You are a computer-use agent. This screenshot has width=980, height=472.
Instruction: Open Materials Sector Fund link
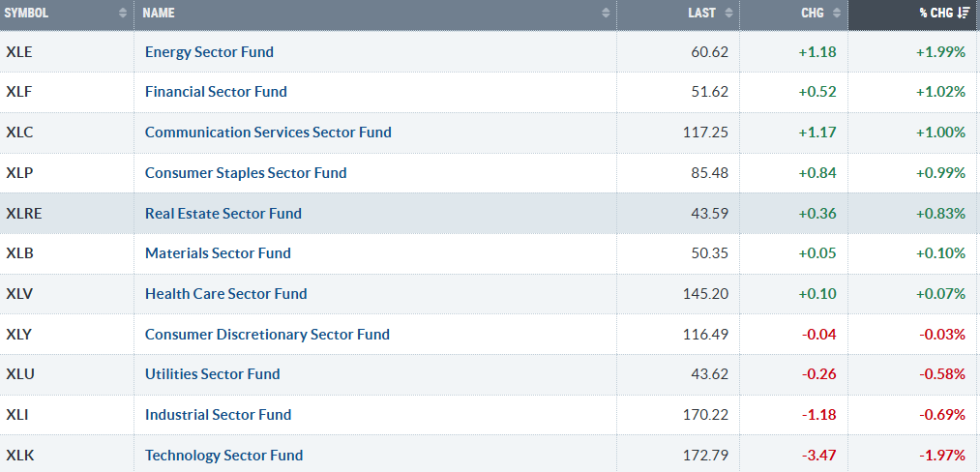(218, 253)
